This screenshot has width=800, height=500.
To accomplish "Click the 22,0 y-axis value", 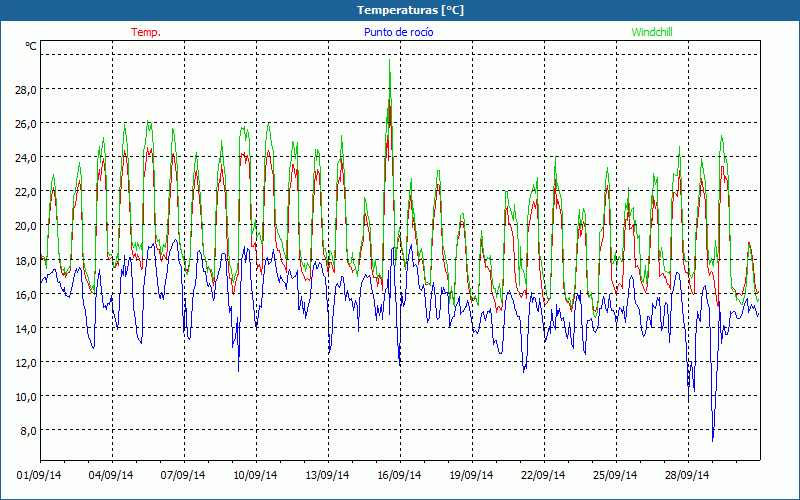I will pos(26,192).
